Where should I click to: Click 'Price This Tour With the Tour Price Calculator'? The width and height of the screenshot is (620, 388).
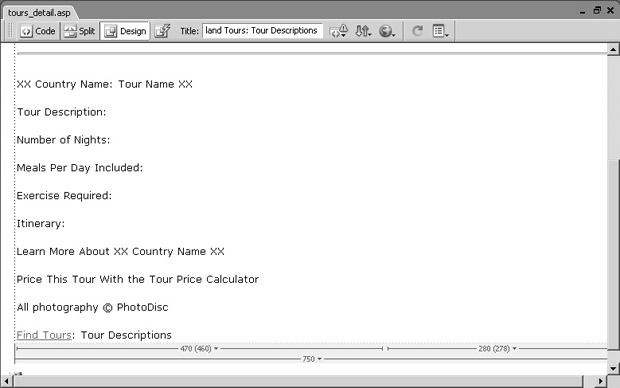pos(138,279)
